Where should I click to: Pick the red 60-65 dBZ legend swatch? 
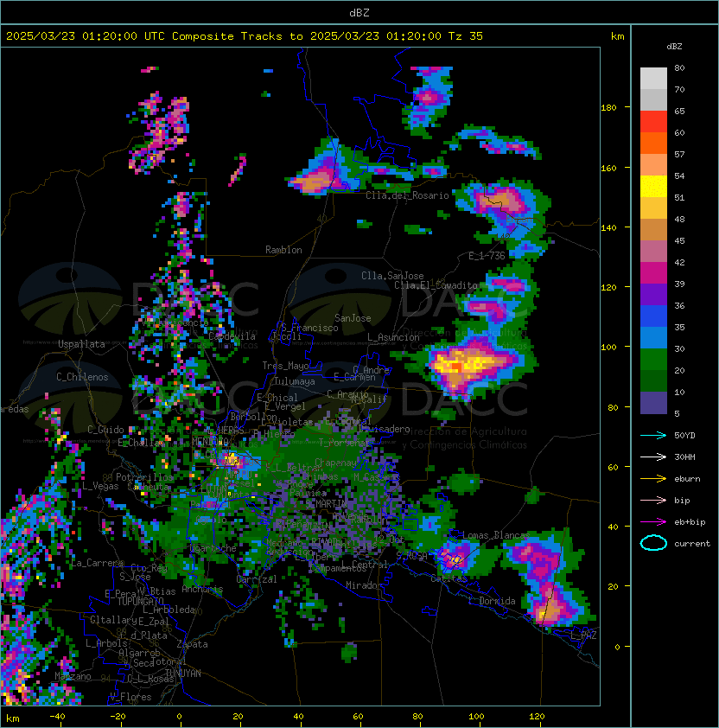point(653,122)
